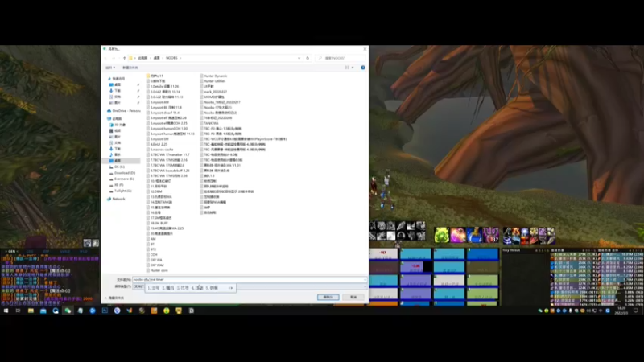Expand the view options dropdown arrow
This screenshot has width=644, height=362.
tap(353, 68)
